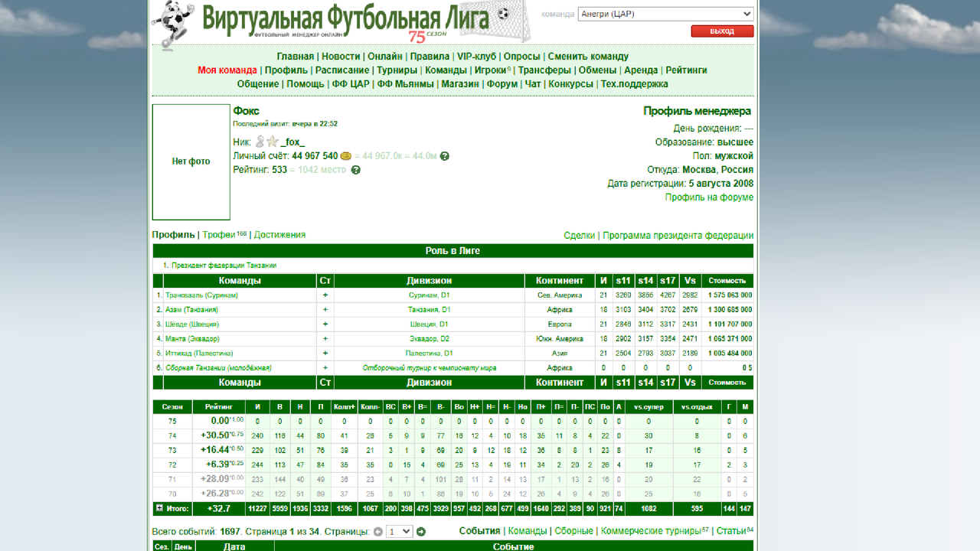This screenshot has width=980, height=551.
Task: Expand the plus next to Сборная Танзании row
Action: tap(324, 367)
